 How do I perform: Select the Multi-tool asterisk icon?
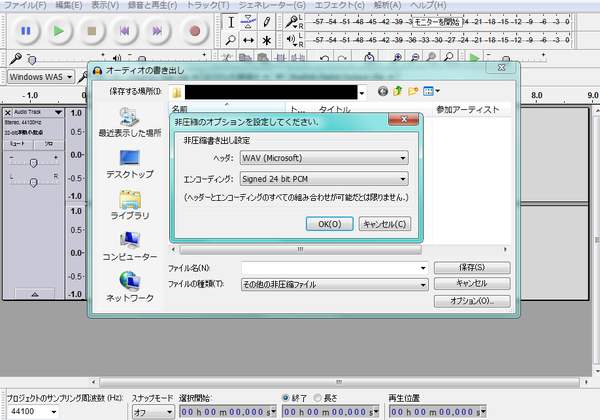coord(266,40)
